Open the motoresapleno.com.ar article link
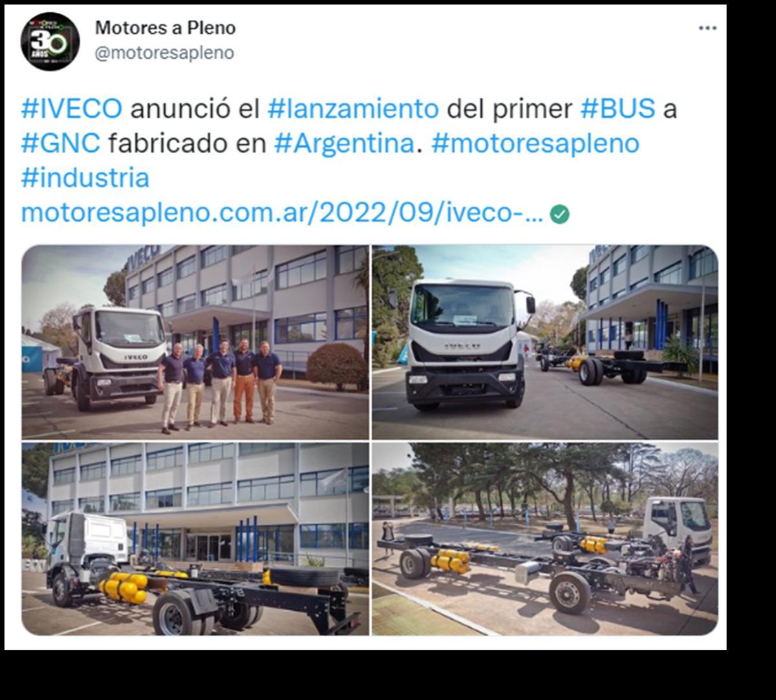 pyautogui.click(x=282, y=213)
